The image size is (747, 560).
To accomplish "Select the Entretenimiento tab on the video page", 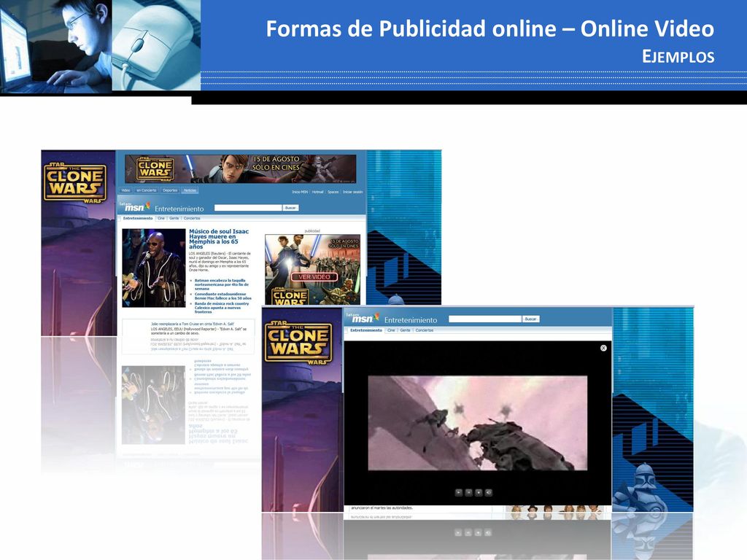I will click(x=366, y=330).
